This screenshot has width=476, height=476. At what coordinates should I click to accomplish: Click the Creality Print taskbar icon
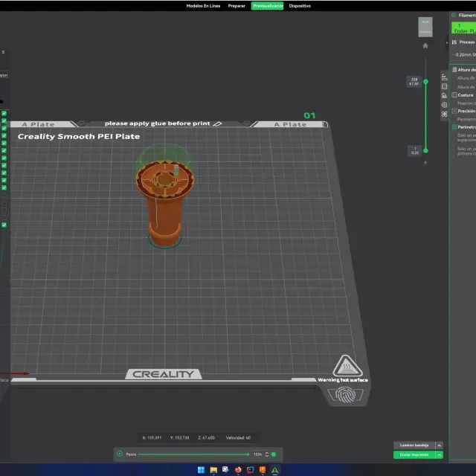click(x=275, y=470)
